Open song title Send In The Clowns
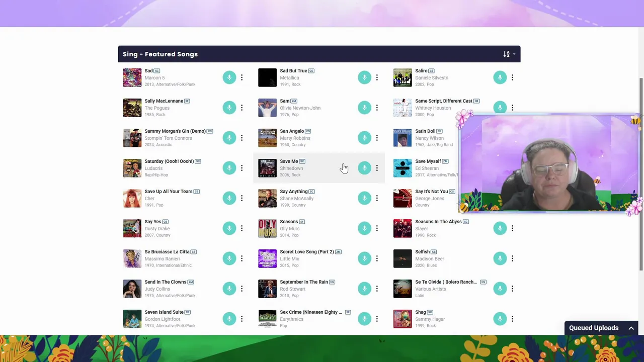The image size is (644, 362). tap(166, 282)
